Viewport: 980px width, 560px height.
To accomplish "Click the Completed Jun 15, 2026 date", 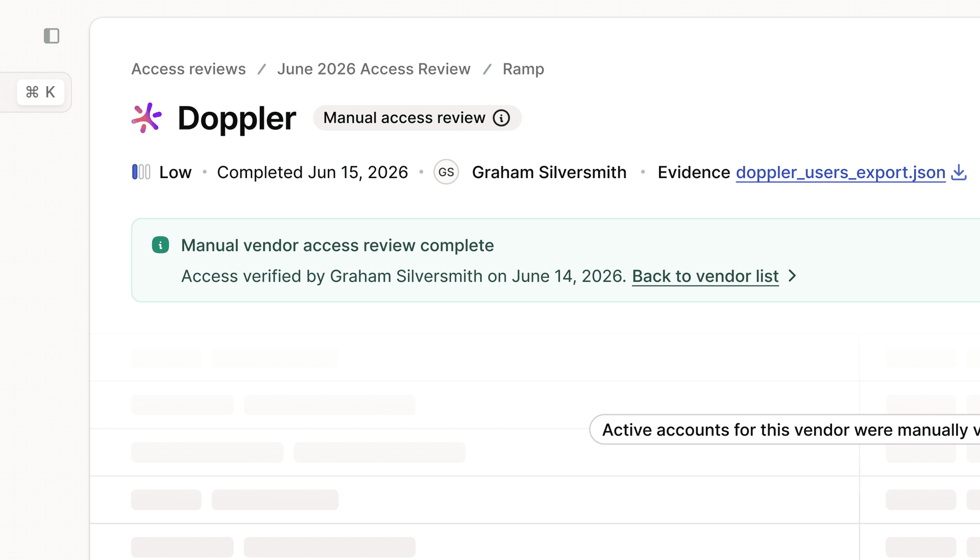I will (312, 173).
